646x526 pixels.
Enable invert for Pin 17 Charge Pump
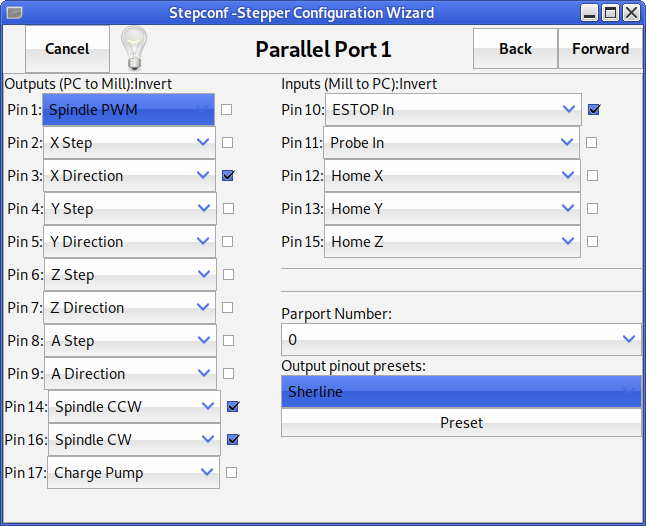tap(232, 472)
